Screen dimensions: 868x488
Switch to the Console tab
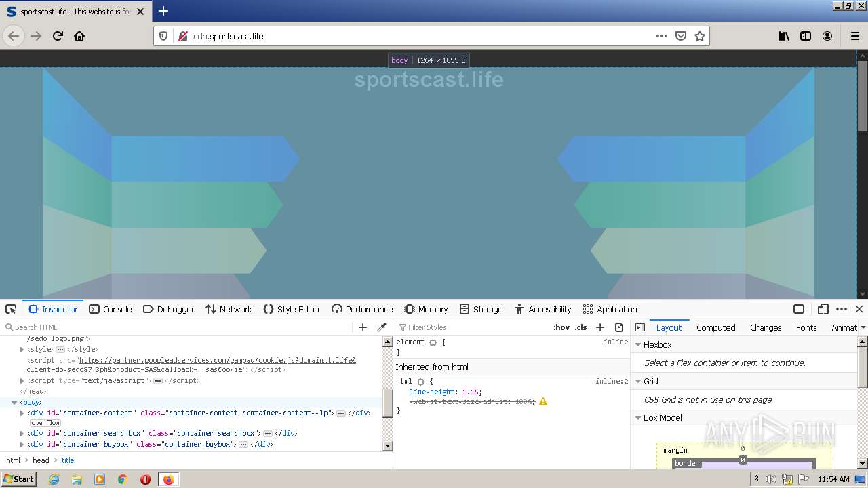111,309
